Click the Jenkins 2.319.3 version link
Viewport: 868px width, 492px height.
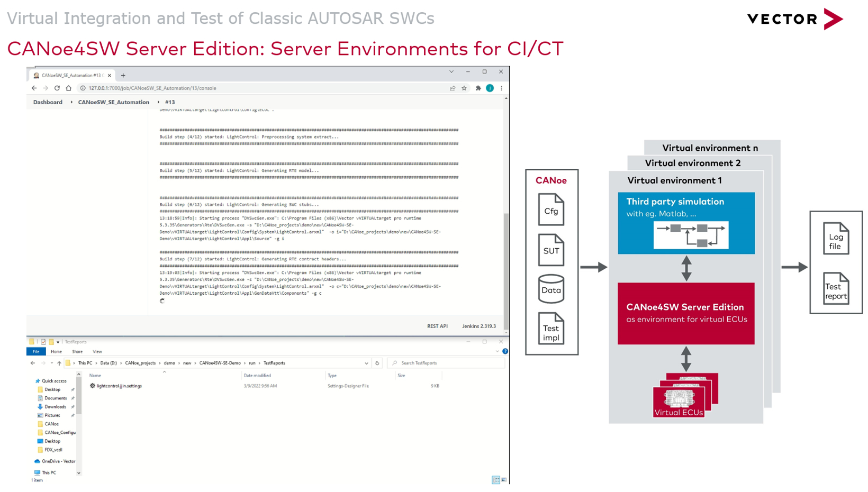pyautogui.click(x=479, y=326)
